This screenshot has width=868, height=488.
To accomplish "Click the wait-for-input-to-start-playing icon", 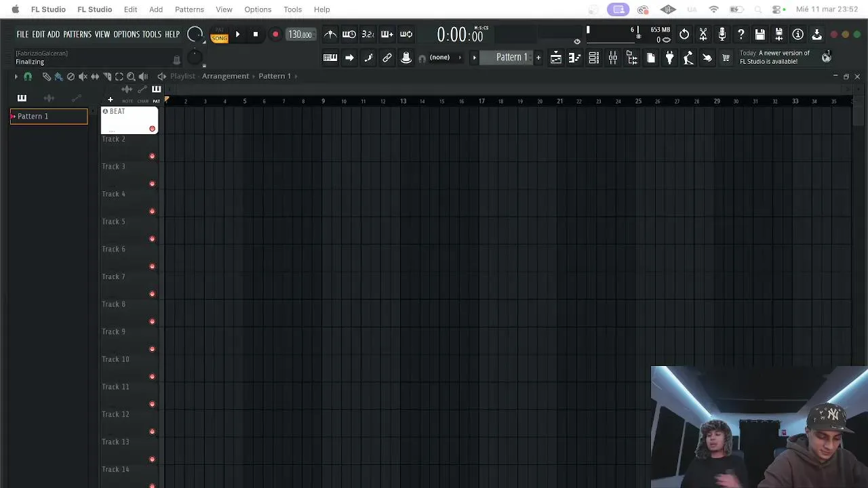I will [349, 35].
